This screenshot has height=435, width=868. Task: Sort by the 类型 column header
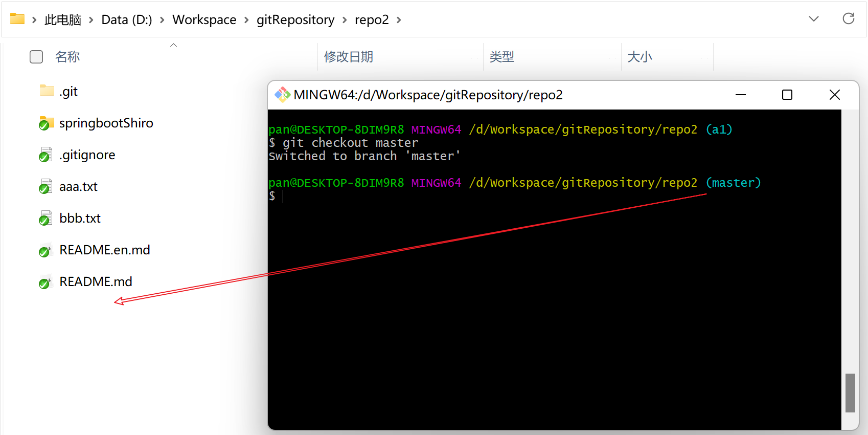point(502,57)
